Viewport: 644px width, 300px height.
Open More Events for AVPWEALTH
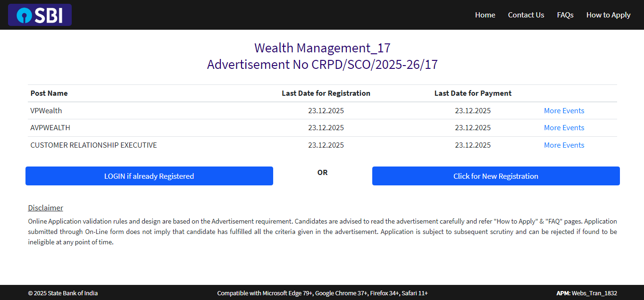point(564,127)
